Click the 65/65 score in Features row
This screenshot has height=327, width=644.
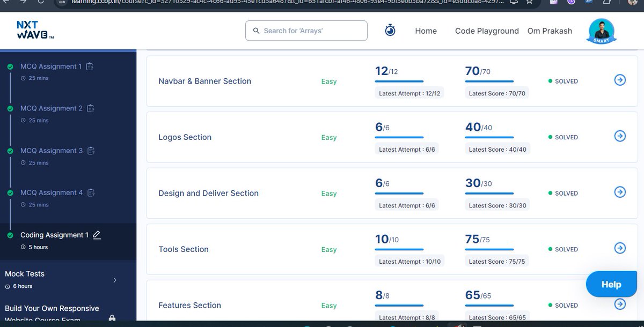(x=478, y=294)
